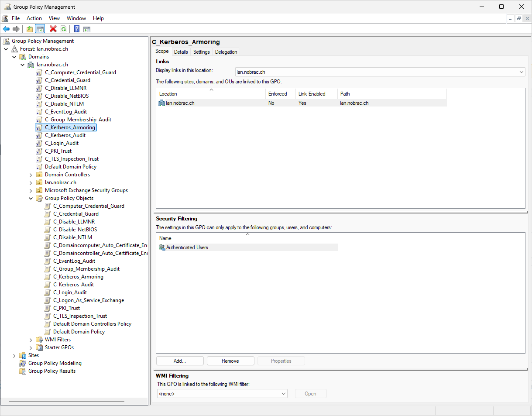Image resolution: width=532 pixels, height=416 pixels.
Task: Expand the Sites node
Action: pos(14,355)
